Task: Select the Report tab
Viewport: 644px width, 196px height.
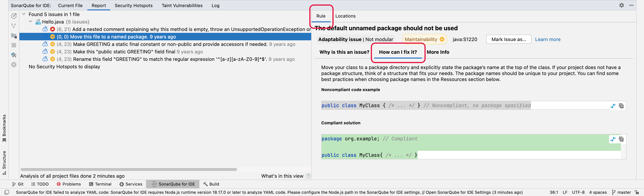Action: pos(99,6)
